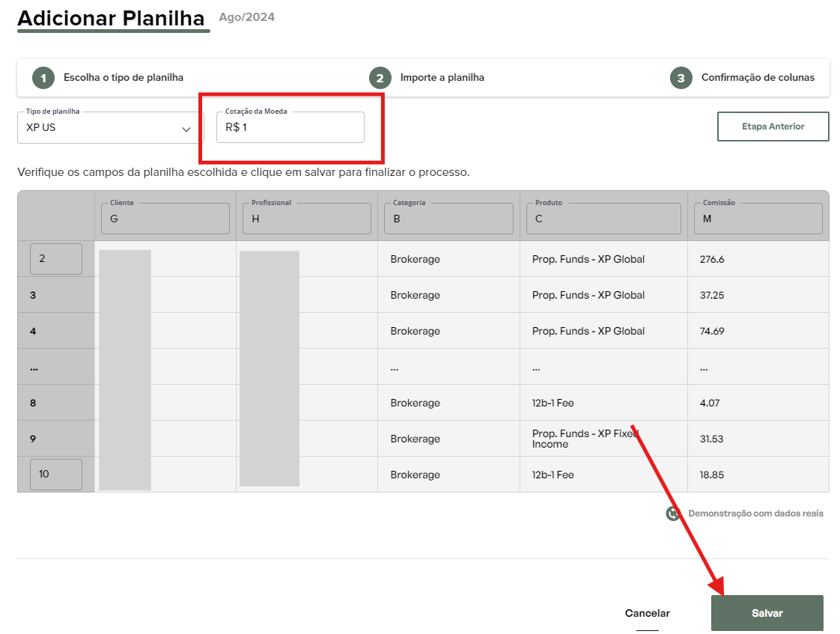Edit the Produto column letter field
The height and width of the screenshot is (634, 840).
click(x=603, y=219)
